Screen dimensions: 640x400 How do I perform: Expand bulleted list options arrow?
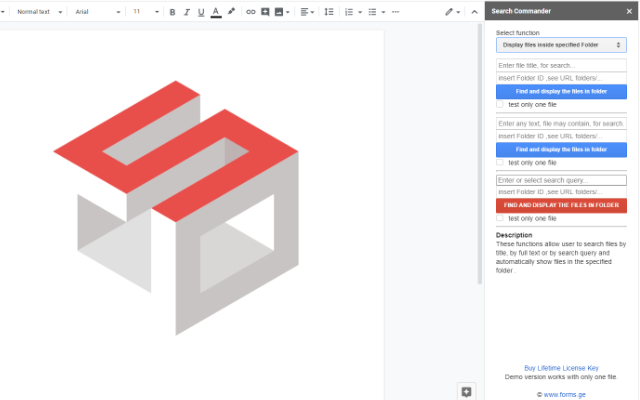pos(383,12)
